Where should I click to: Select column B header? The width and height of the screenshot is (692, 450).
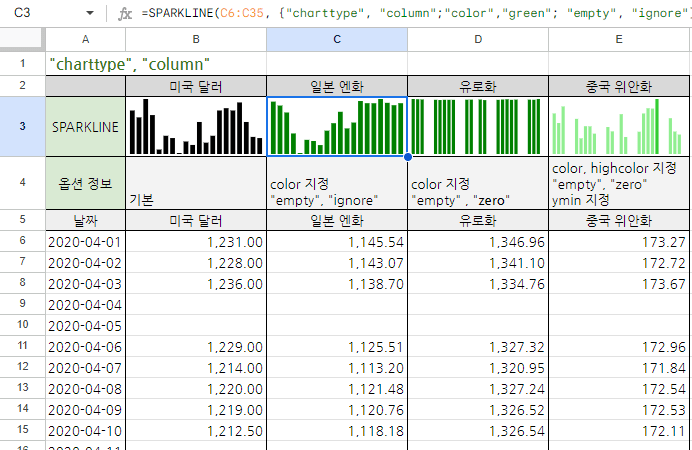coord(195,39)
